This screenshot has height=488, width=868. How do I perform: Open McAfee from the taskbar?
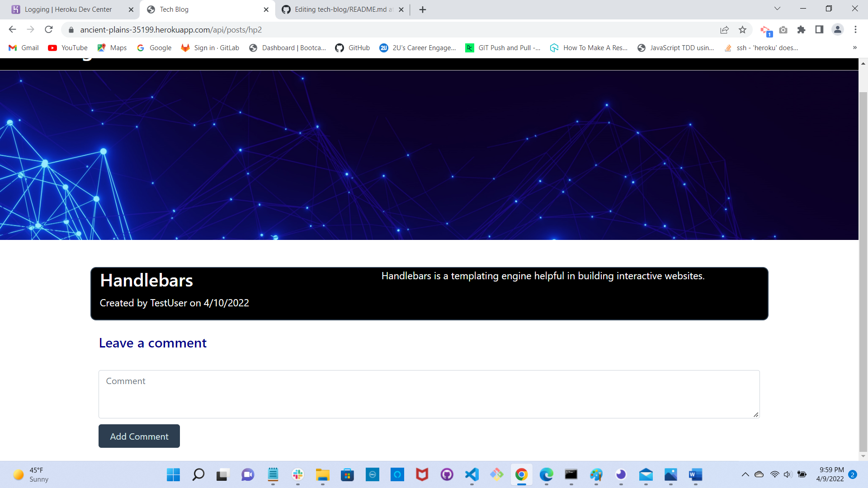(422, 475)
